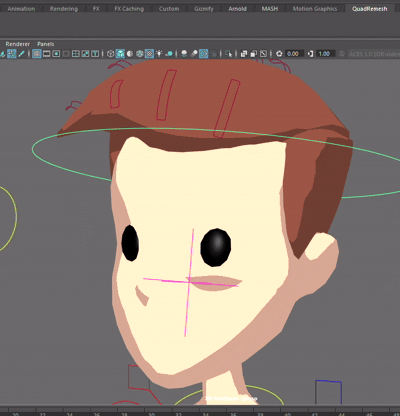Switch to the FX Caching shelf tab
The height and width of the screenshot is (416, 400).
(129, 9)
